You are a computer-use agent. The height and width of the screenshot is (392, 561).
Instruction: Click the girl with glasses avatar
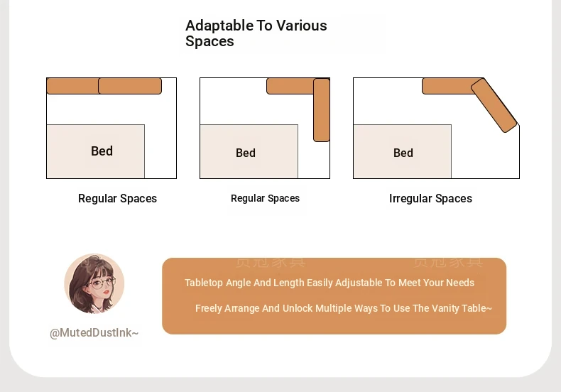94,283
